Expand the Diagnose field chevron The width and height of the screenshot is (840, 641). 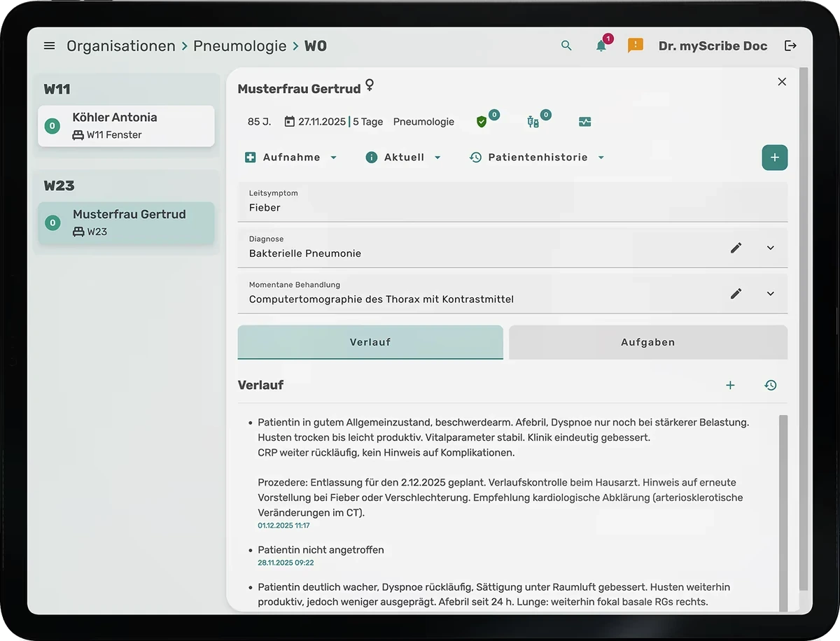[x=771, y=248]
